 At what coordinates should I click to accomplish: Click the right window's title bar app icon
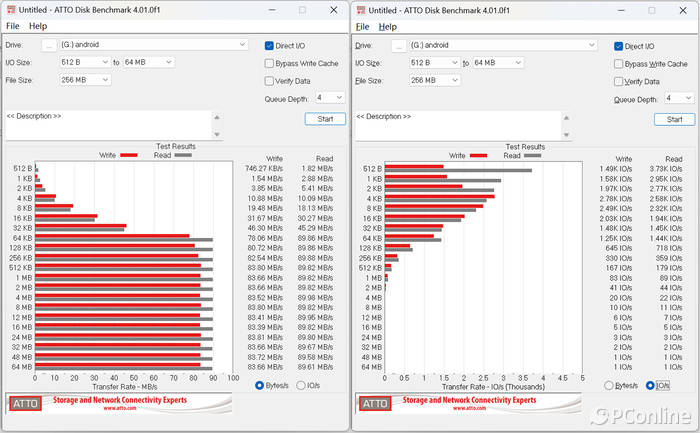[360, 10]
